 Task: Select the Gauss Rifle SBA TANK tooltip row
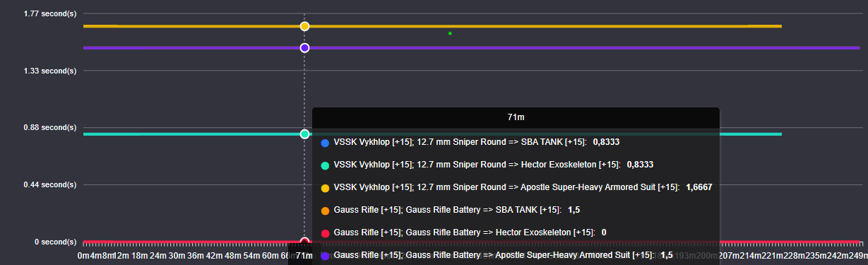tap(451, 210)
